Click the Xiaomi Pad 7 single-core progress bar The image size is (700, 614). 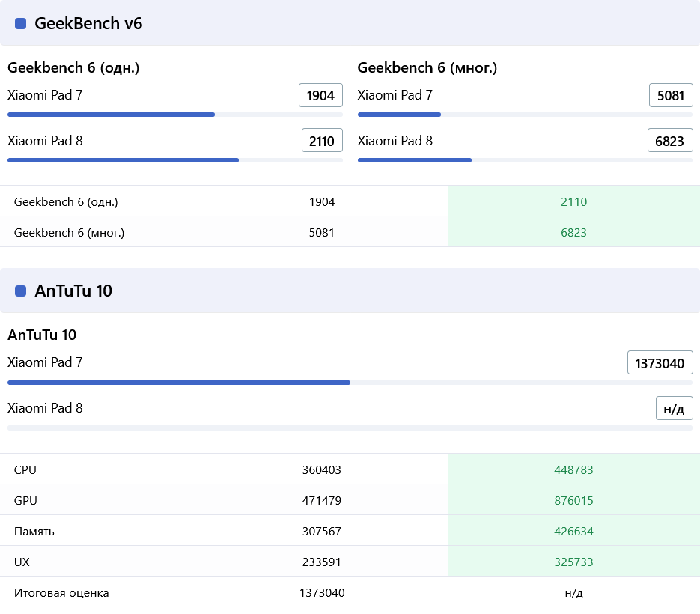pos(175,115)
